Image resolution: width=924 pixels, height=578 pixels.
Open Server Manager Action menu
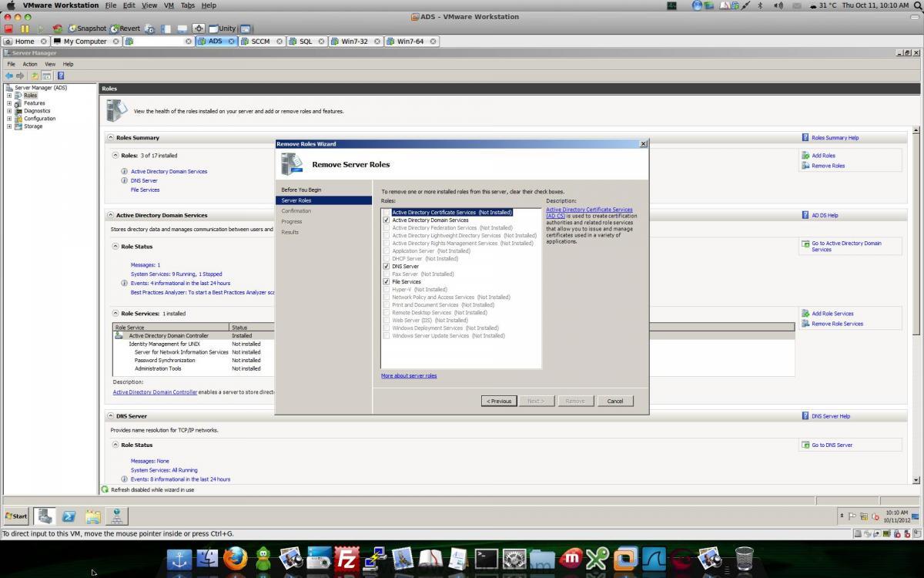(29, 64)
